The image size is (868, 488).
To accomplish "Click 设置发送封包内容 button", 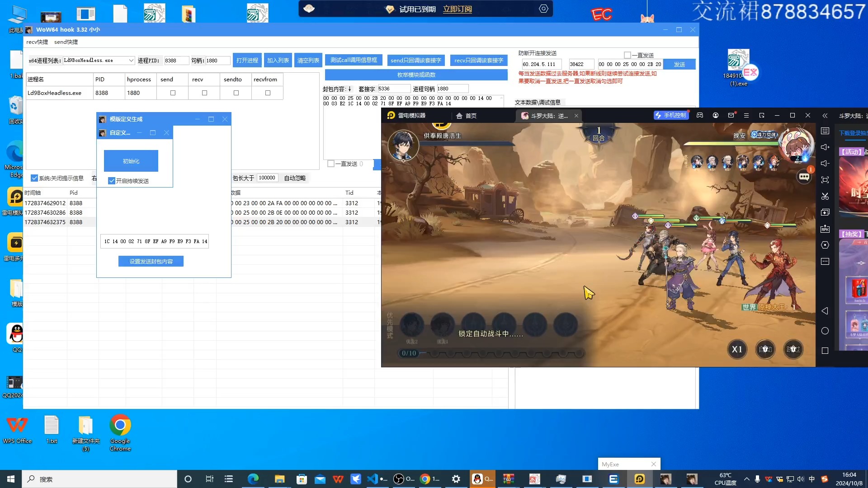I will coord(151,261).
